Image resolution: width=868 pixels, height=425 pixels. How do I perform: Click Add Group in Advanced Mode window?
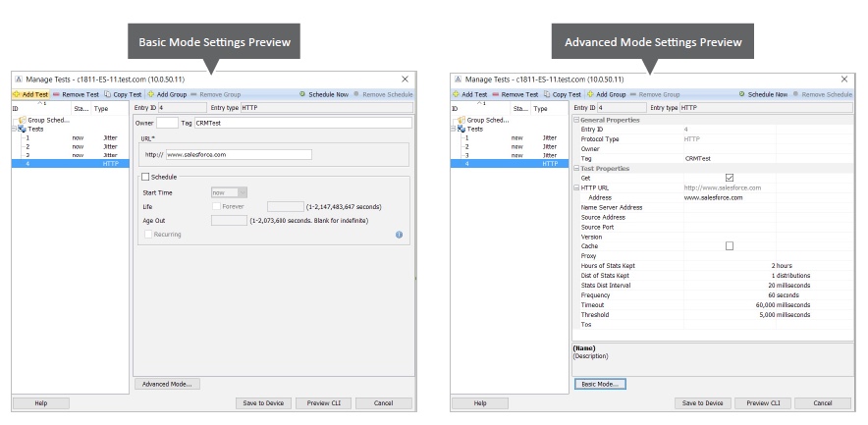[x=607, y=94]
